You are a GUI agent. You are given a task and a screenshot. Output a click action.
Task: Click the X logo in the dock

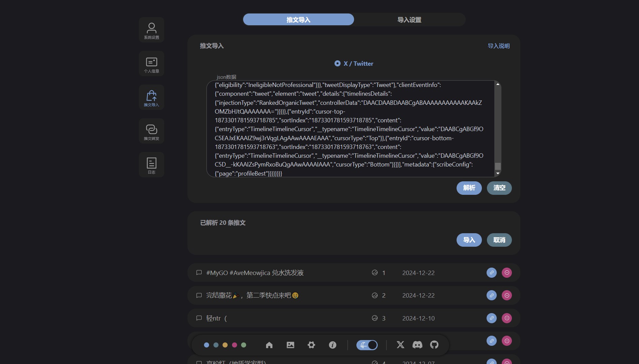click(400, 345)
